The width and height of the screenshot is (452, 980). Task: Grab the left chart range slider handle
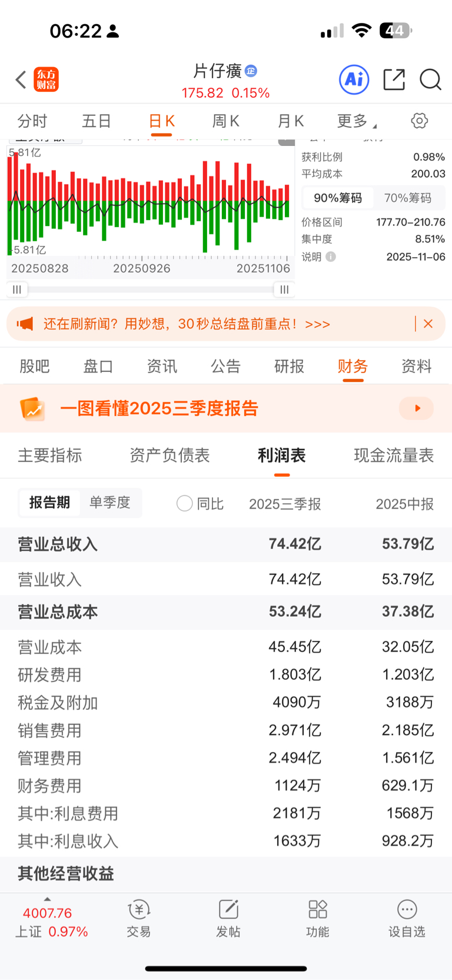(17, 290)
